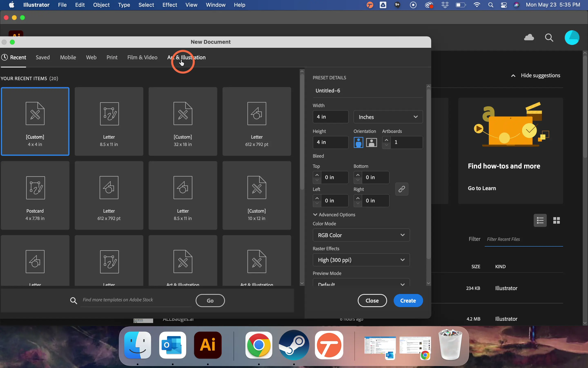Viewport: 588px width, 368px height.
Task: Open Finder from the dock
Action: 138,345
